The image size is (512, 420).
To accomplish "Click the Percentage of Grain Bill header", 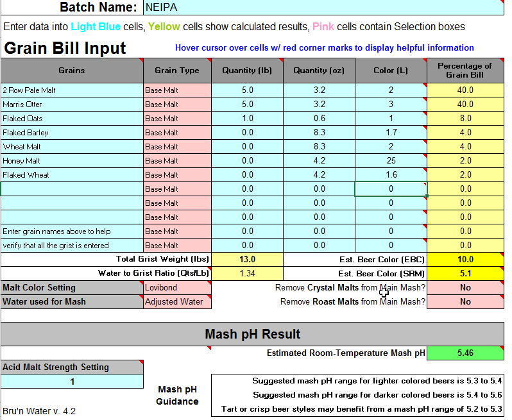I will pyautogui.click(x=465, y=71).
